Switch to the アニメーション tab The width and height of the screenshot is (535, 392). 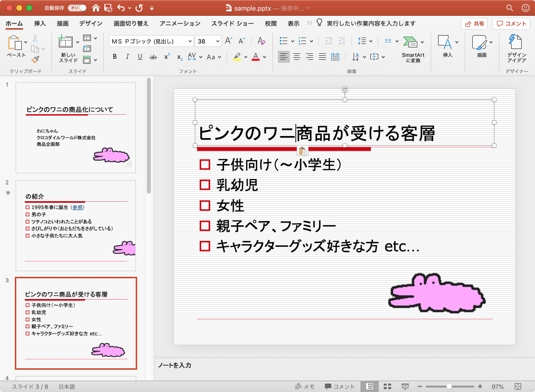[x=180, y=23]
